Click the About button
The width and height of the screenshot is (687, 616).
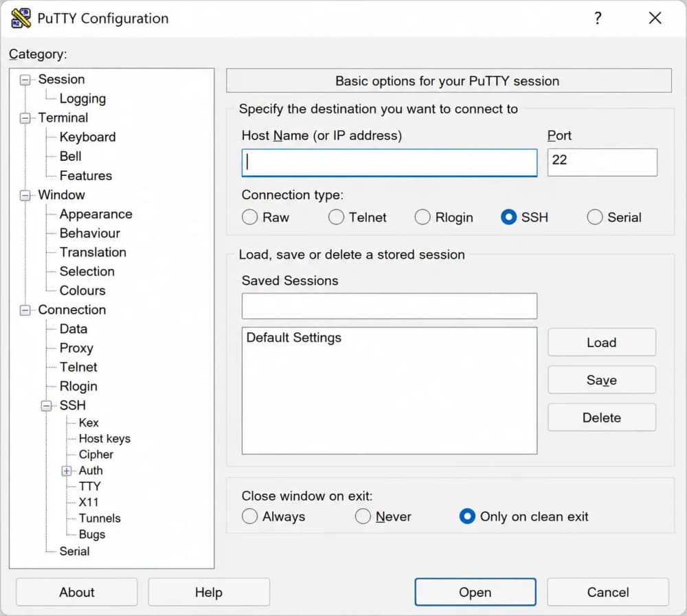coord(77,593)
